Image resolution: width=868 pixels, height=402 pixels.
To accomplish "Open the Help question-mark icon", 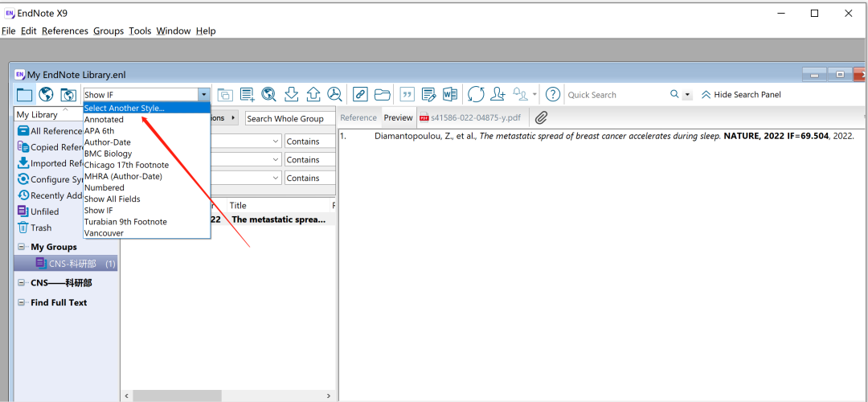I will [553, 95].
